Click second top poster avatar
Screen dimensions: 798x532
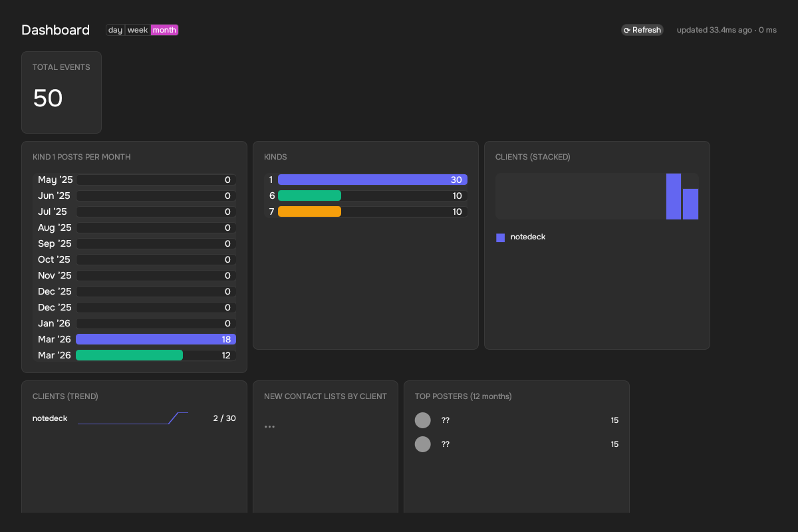coord(423,444)
